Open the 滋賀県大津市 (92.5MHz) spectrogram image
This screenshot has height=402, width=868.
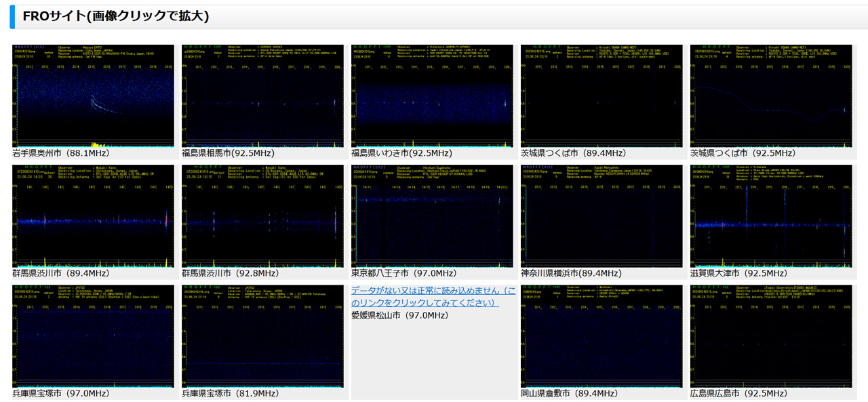(x=771, y=216)
